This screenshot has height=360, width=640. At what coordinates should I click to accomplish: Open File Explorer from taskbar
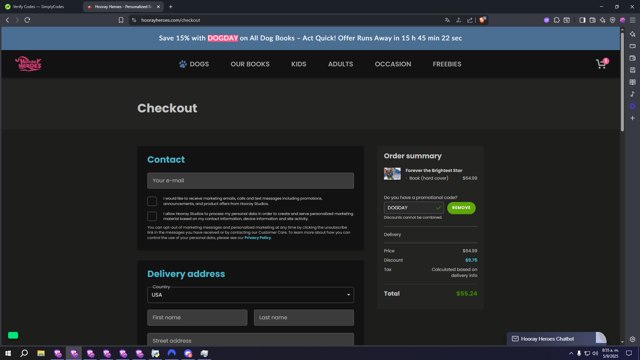pos(41,353)
